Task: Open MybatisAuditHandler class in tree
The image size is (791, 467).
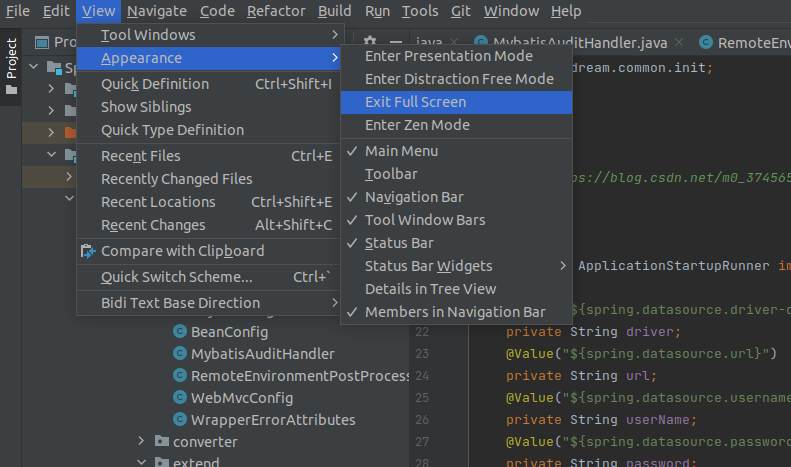Action: tap(262, 354)
